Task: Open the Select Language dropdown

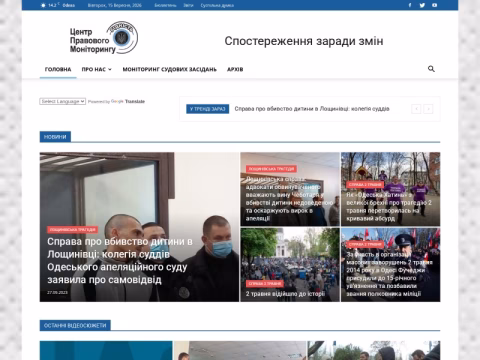Action: pos(63,101)
